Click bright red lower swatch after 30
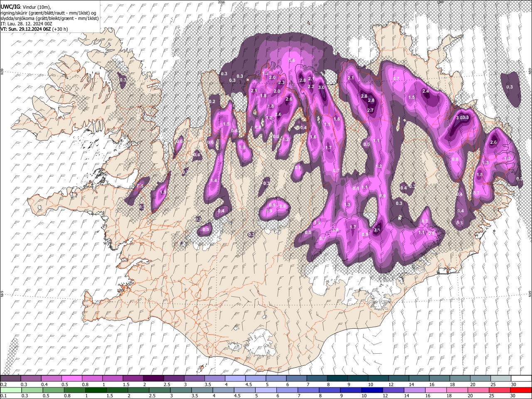This screenshot has height=399, width=532. coord(522,390)
